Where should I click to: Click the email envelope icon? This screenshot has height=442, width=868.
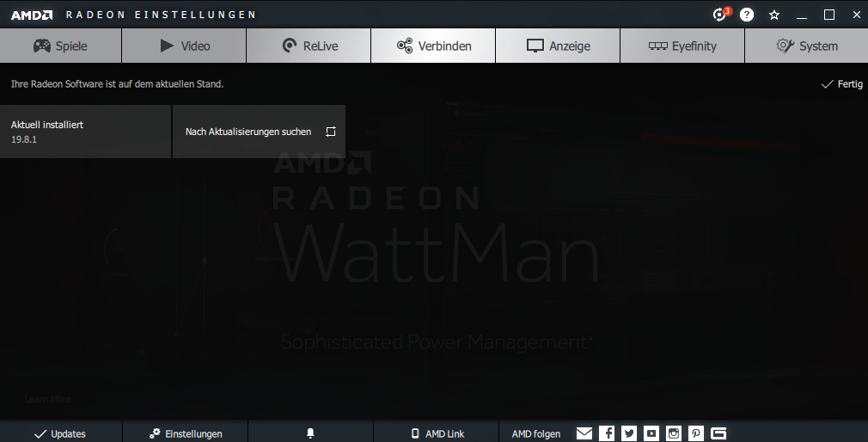(584, 433)
